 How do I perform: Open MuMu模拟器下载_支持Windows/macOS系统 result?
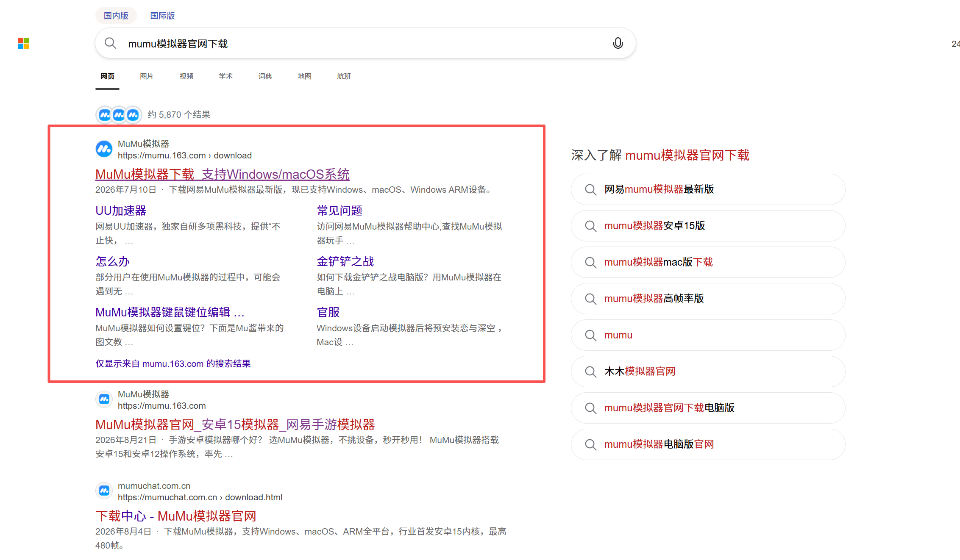pos(223,174)
